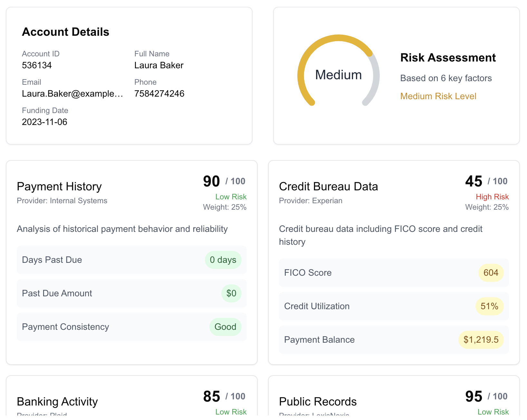
Task: Click the Credit Bureau score 45
Action: tap(474, 181)
